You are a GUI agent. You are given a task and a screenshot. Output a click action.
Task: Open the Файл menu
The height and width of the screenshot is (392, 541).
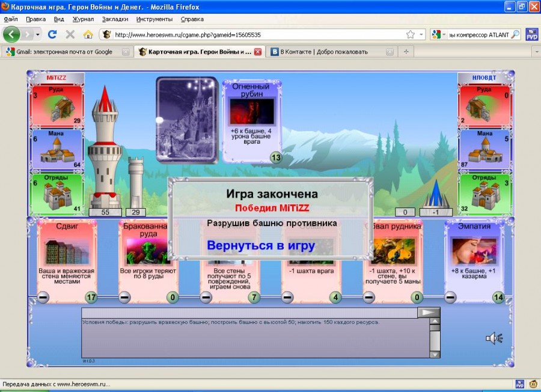pos(11,19)
